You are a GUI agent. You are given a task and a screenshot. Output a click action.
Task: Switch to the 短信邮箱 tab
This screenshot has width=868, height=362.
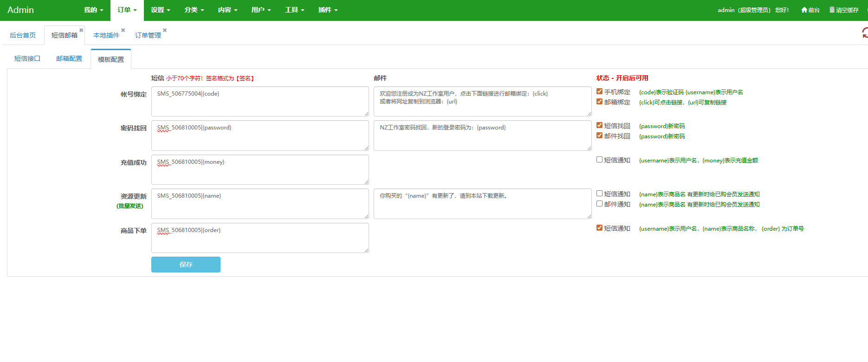(65, 35)
